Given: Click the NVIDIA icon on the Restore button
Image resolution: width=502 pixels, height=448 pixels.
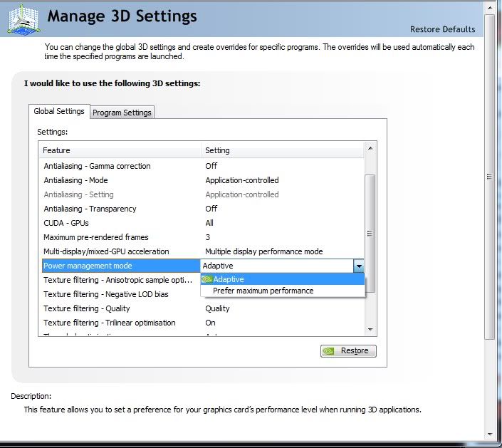Looking at the screenshot, I should pyautogui.click(x=328, y=351).
